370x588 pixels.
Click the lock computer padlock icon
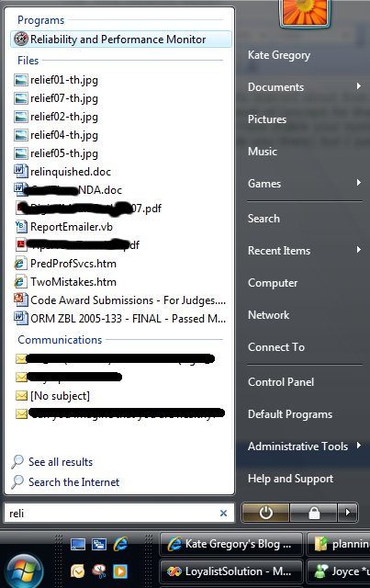pos(314,513)
